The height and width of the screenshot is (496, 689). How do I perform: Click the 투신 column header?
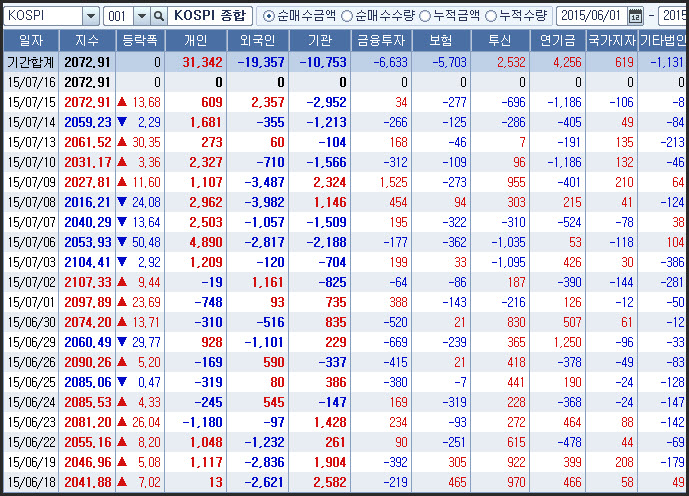(500, 41)
